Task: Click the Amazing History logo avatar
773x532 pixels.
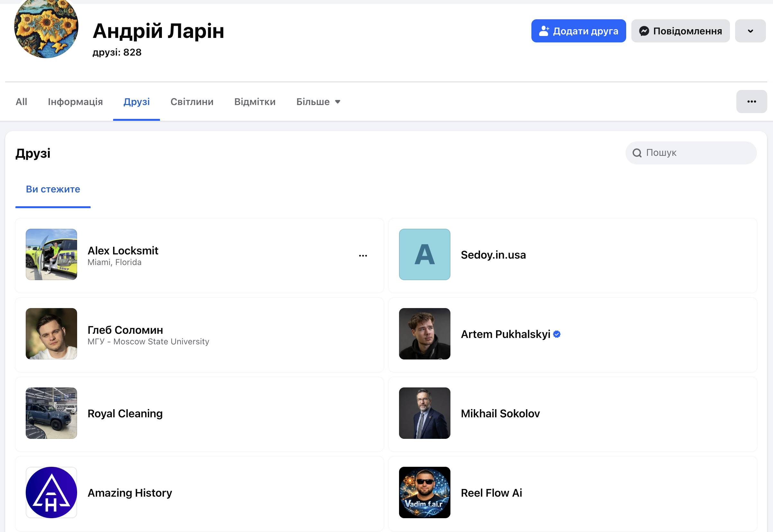Action: (x=51, y=492)
